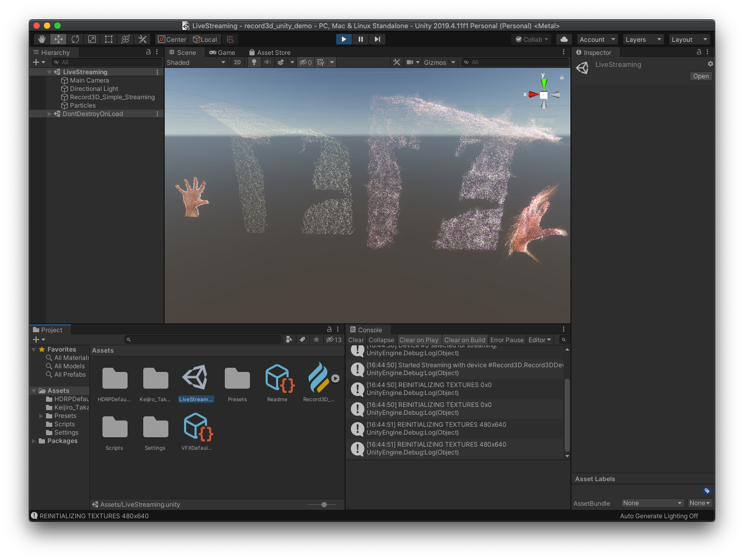Viewport: 744px width, 560px height.
Task: Click the scene view search field
Action: point(515,62)
